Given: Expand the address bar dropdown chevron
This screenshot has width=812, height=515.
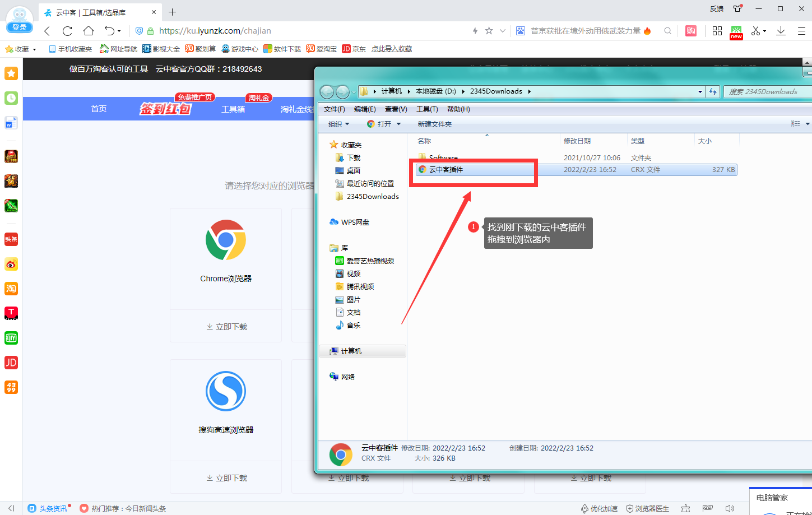Looking at the screenshot, I should (x=503, y=31).
